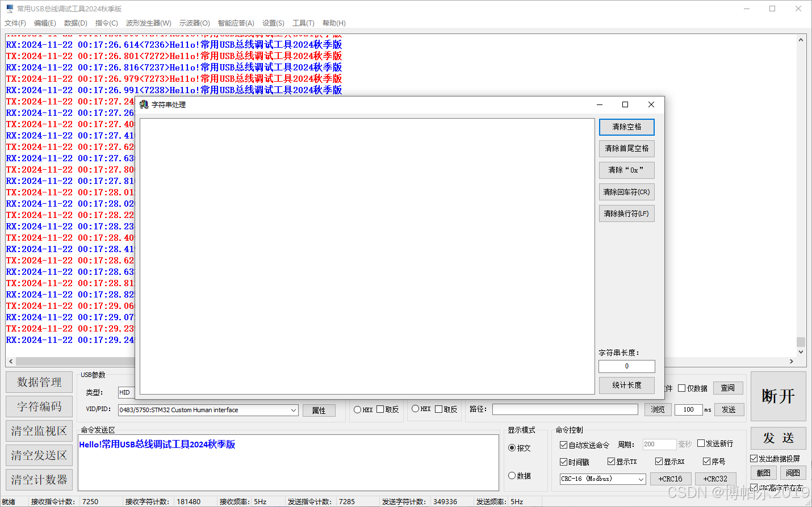The image size is (812, 507).
Task: Click the 路径 file path field
Action: 565,409
